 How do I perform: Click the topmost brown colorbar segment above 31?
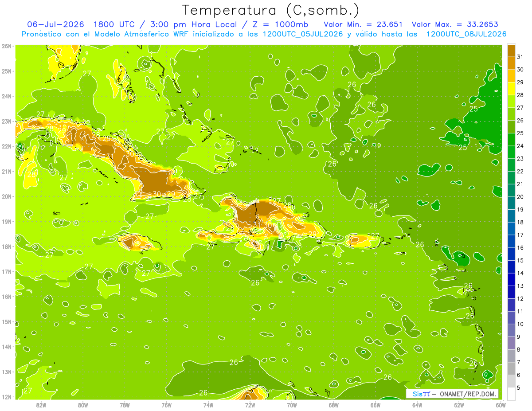click(x=511, y=51)
